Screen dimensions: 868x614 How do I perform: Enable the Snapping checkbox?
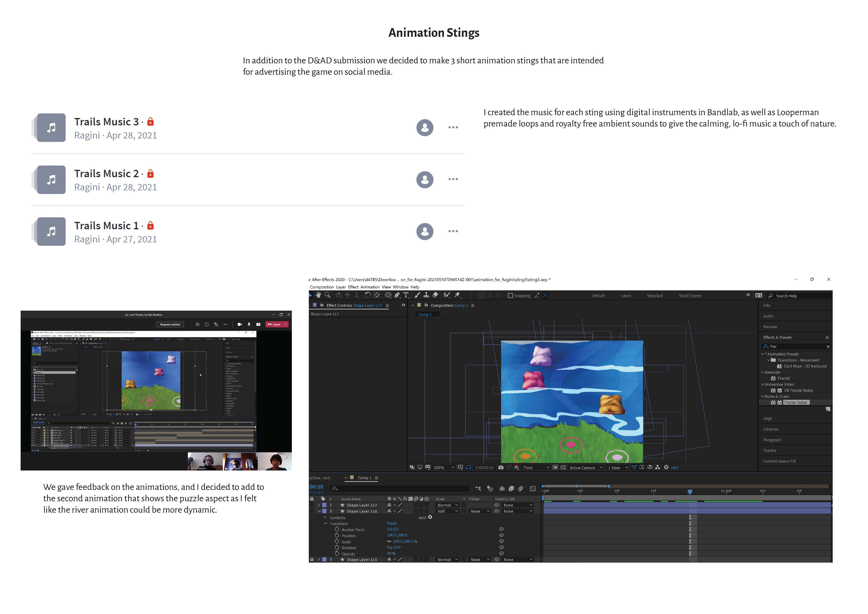[x=510, y=296]
